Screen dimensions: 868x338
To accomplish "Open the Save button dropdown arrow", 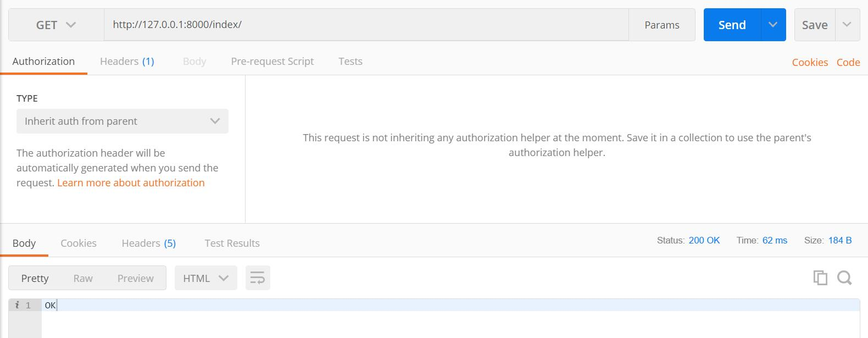I will 847,25.
